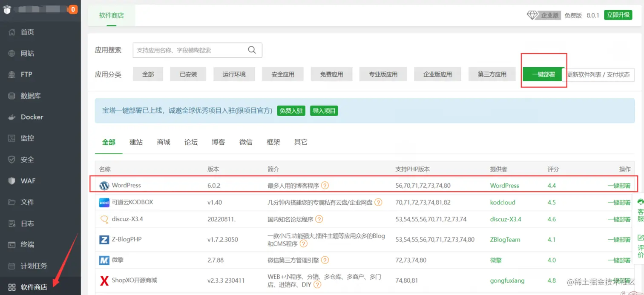Click the 安全 shield icon
644x295 pixels.
[x=12, y=160]
